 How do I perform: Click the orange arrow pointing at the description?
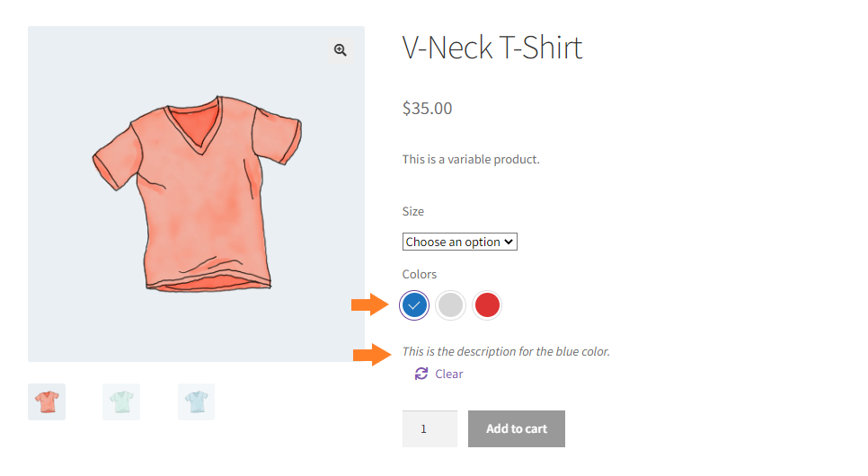coord(371,355)
